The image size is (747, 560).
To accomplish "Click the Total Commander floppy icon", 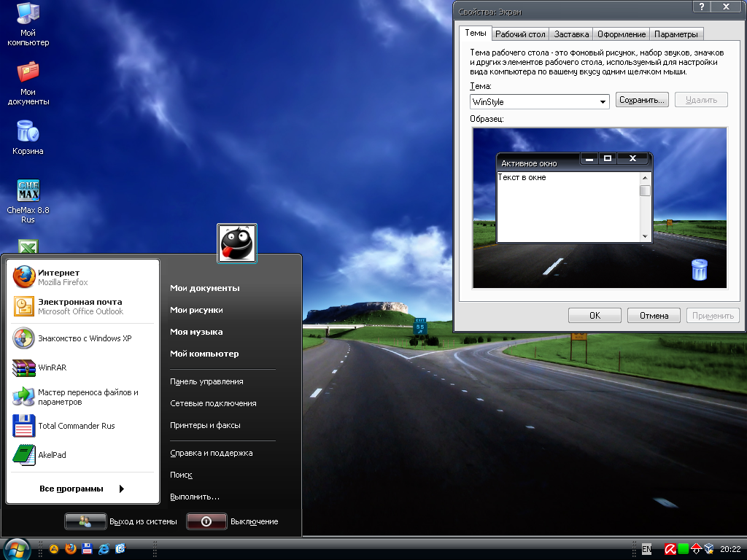I will pyautogui.click(x=24, y=426).
